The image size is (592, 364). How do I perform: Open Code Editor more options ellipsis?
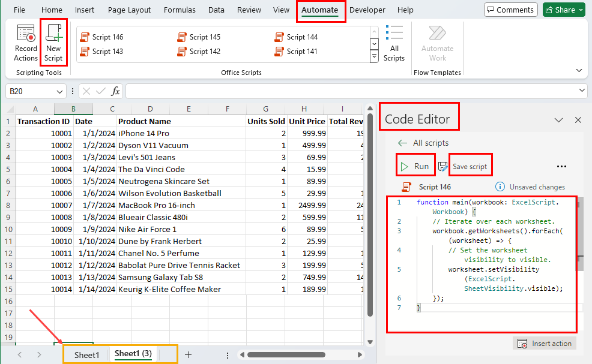point(561,166)
